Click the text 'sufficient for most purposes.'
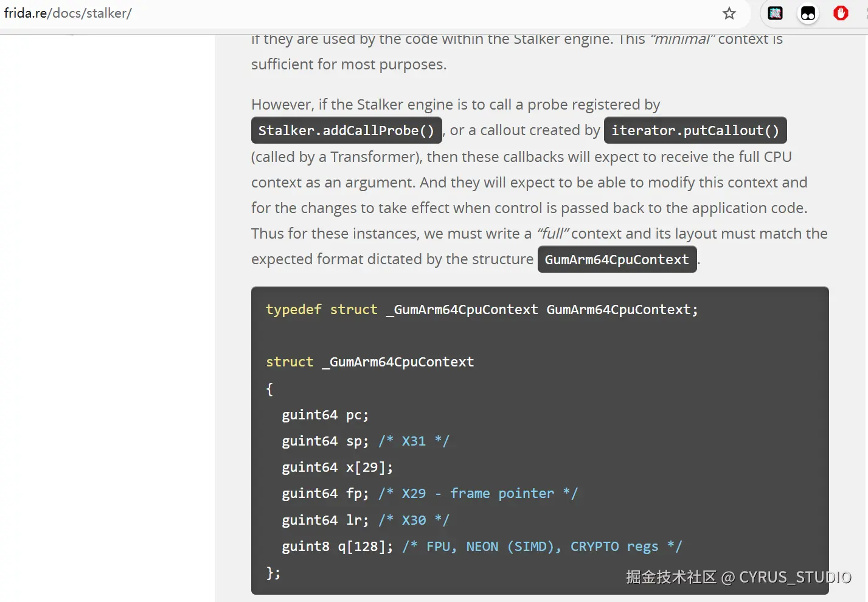Image resolution: width=868 pixels, height=602 pixels. click(x=349, y=65)
